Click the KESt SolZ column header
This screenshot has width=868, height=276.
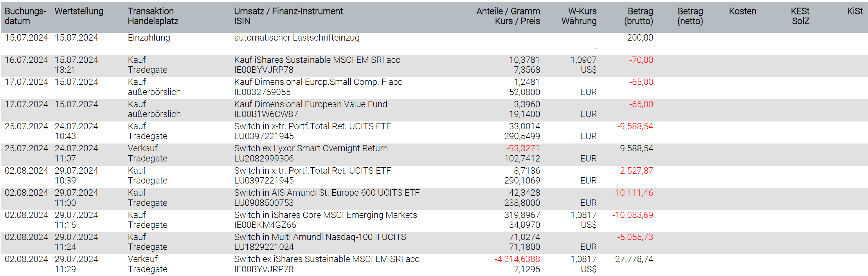(800, 16)
